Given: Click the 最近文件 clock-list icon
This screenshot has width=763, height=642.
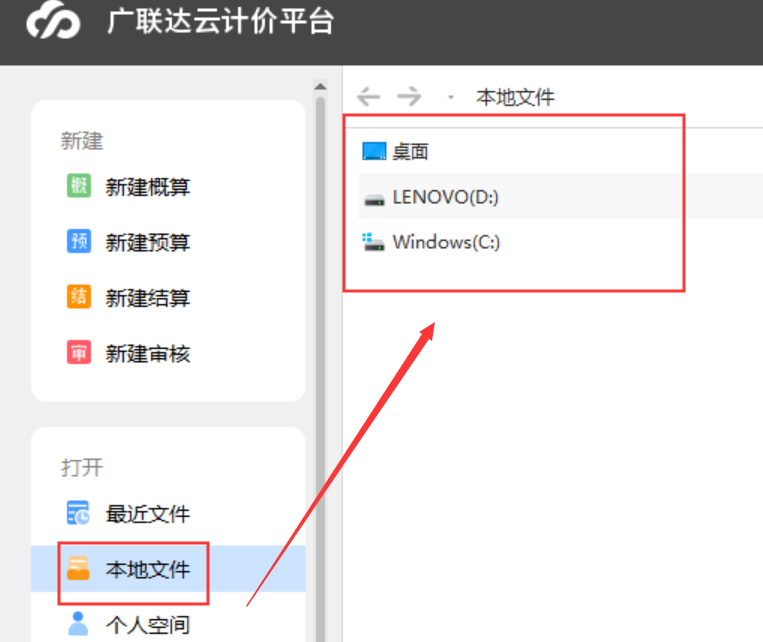Looking at the screenshot, I should pos(78,513).
